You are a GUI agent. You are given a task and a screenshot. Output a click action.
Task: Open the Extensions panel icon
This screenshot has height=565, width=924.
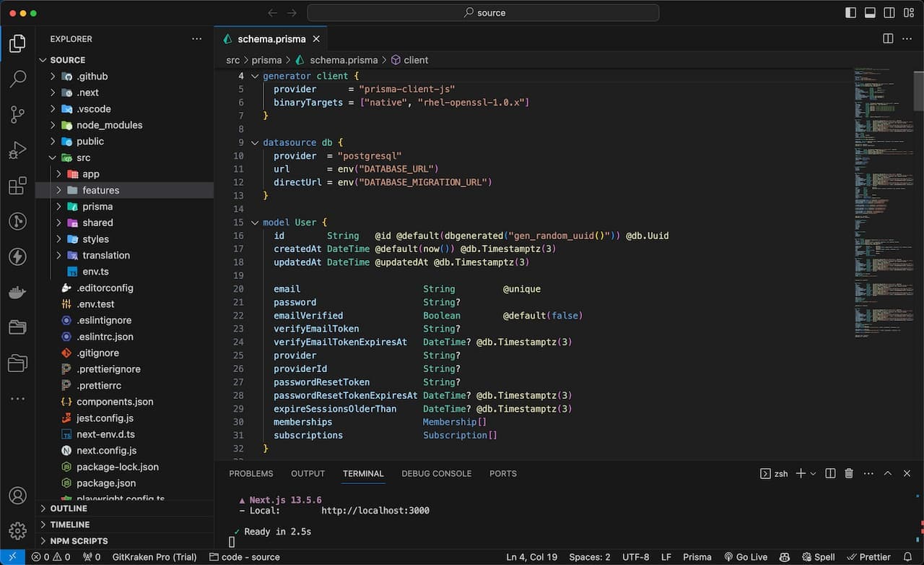(17, 186)
